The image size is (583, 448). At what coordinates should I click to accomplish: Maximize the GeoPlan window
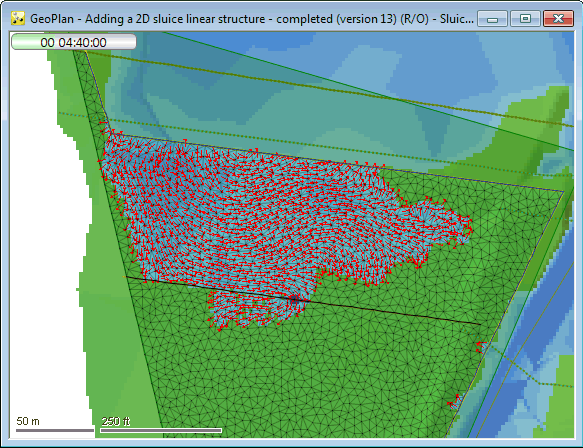[x=525, y=19]
